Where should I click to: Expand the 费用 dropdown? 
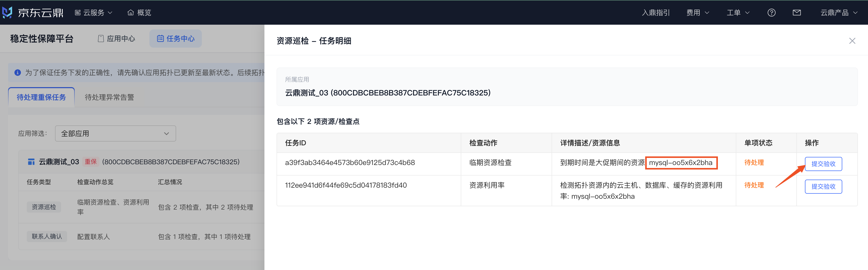coord(697,12)
